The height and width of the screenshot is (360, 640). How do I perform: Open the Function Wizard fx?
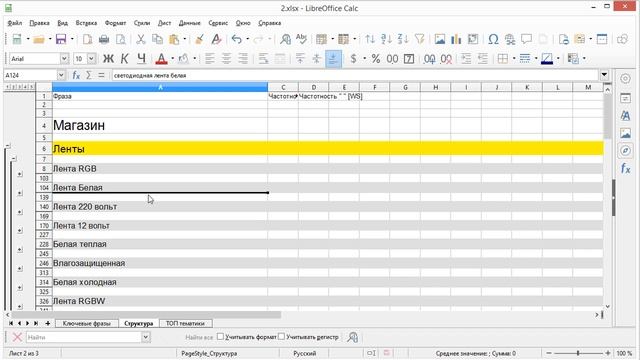click(x=76, y=76)
